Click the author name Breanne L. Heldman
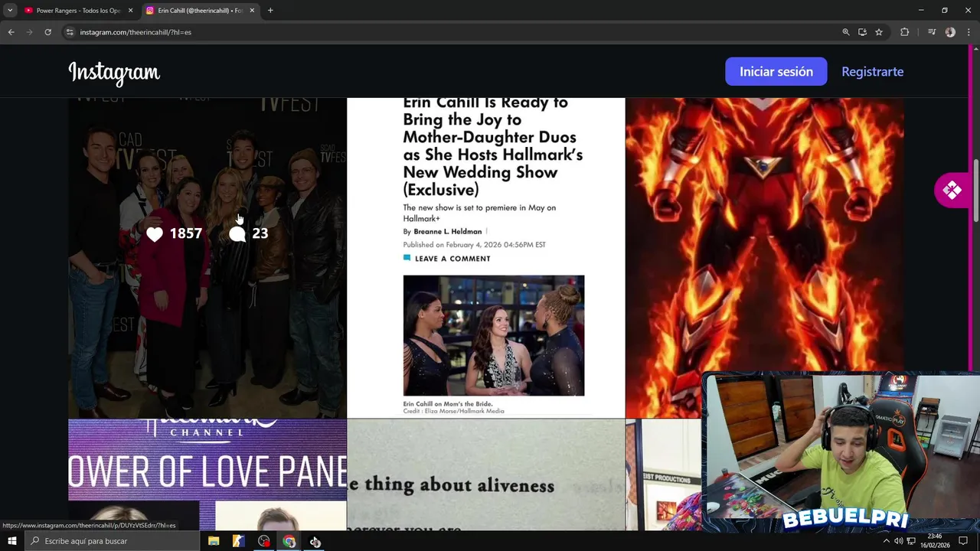This screenshot has width=980, height=551. 448,231
